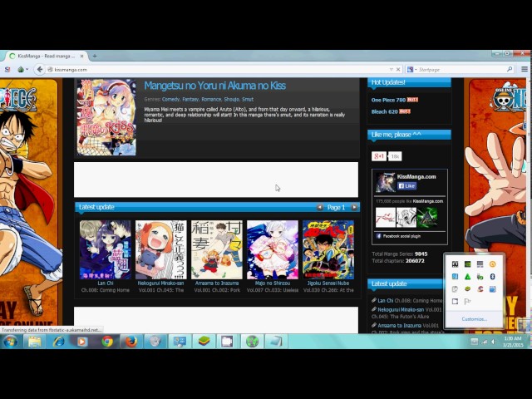Click the Fantasy genre link
The height and width of the screenshot is (399, 532).
coord(190,100)
